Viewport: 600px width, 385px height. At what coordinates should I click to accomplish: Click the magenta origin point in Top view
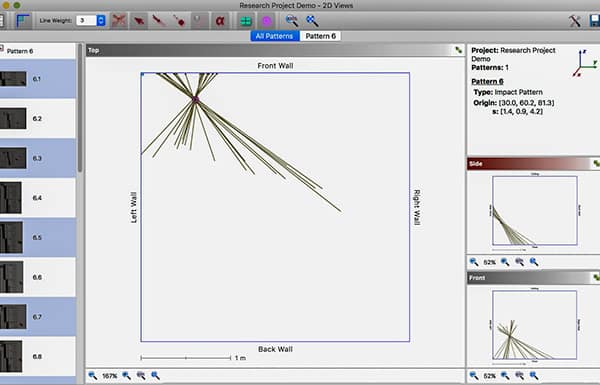(x=195, y=100)
